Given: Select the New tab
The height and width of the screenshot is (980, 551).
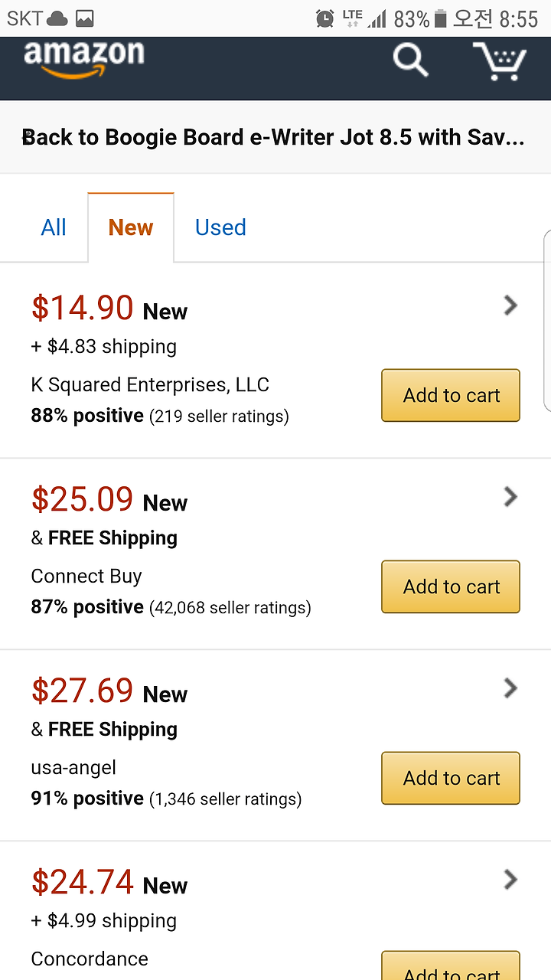Looking at the screenshot, I should click(x=131, y=227).
